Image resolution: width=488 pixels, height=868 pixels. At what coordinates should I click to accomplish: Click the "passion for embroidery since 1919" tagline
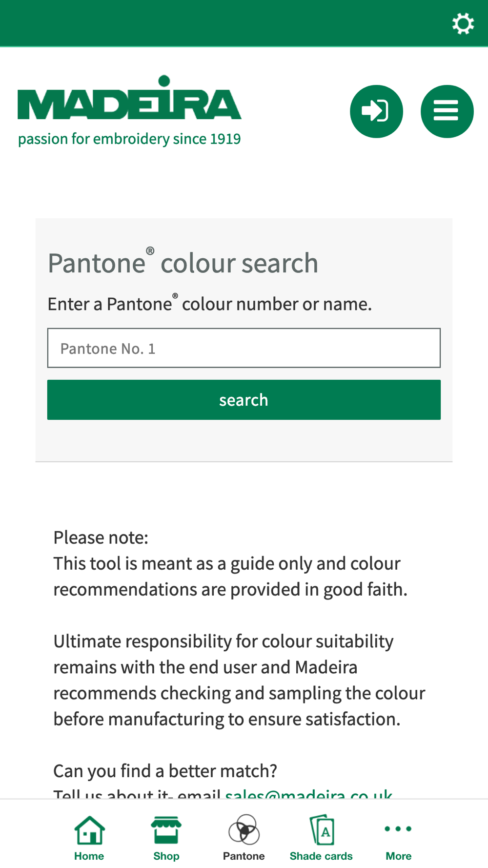point(129,139)
